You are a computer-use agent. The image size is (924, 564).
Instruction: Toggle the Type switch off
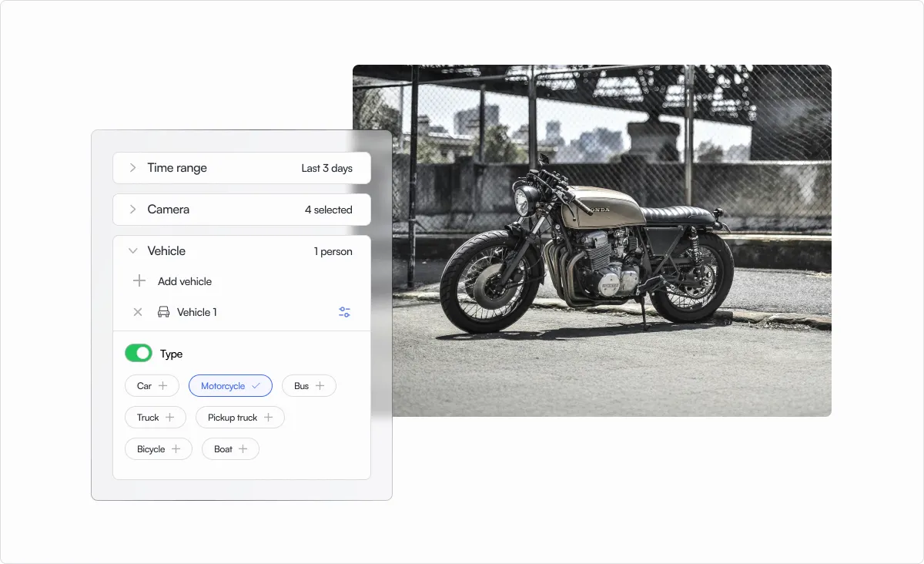pyautogui.click(x=139, y=354)
